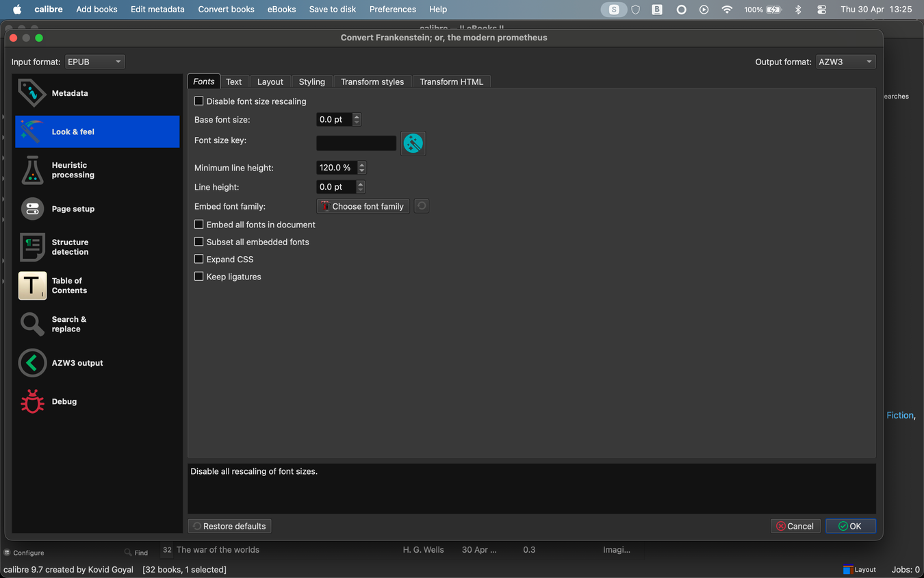The height and width of the screenshot is (578, 924).
Task: Confirm conversion with the OK button
Action: pyautogui.click(x=851, y=526)
